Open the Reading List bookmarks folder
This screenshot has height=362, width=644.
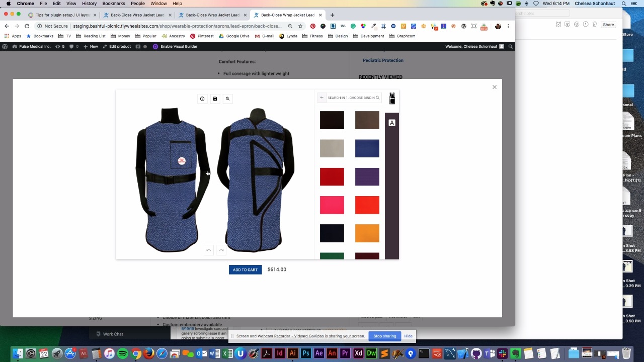coord(91,36)
